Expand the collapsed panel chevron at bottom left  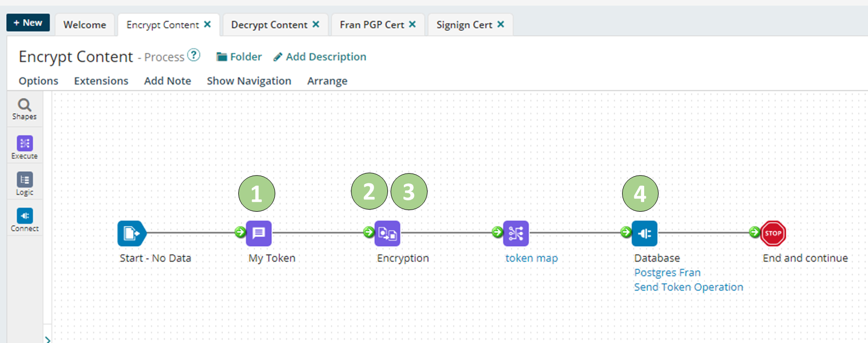[48, 338]
